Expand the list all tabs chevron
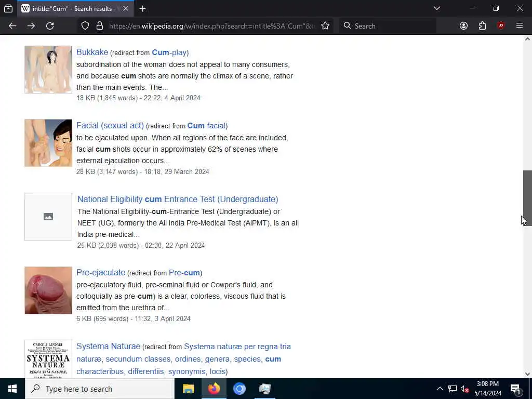Viewport: 532px width, 399px height. coord(437,8)
